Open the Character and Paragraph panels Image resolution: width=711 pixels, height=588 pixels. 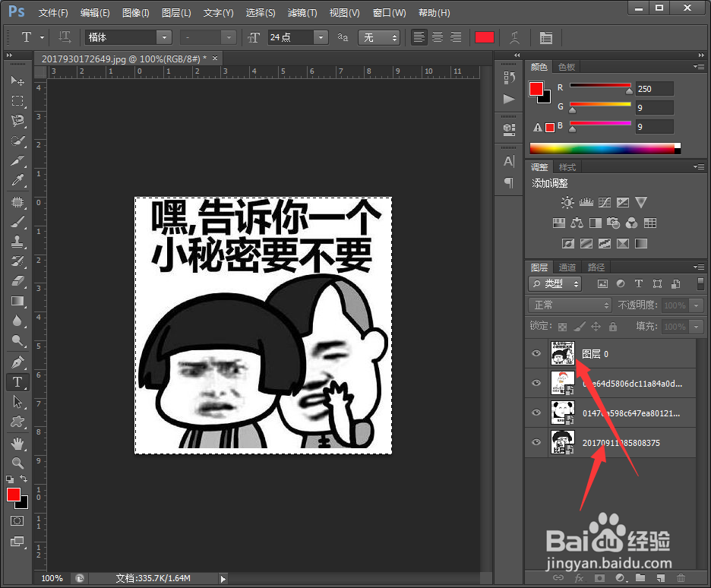point(545,38)
